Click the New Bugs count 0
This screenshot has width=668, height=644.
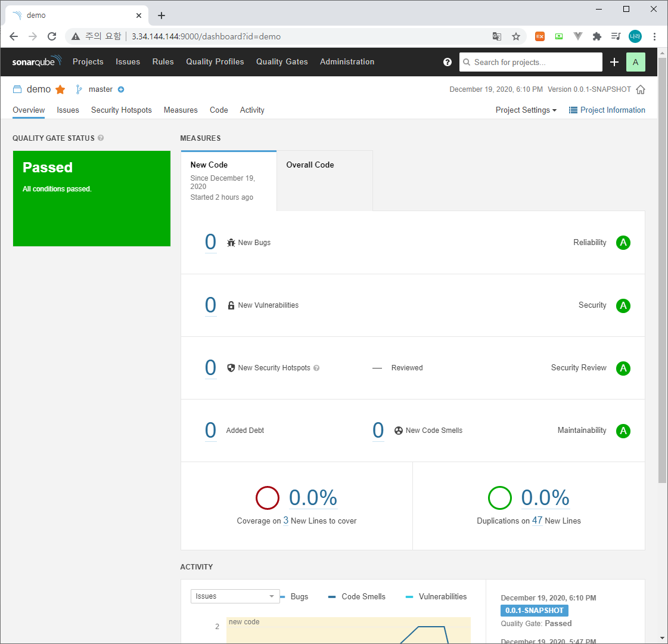coord(210,242)
